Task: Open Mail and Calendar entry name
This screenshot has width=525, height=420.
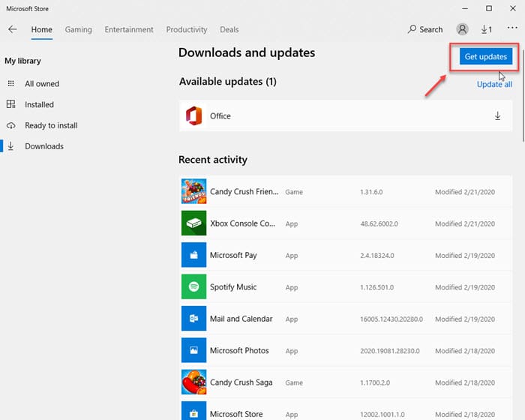Action: [241, 319]
